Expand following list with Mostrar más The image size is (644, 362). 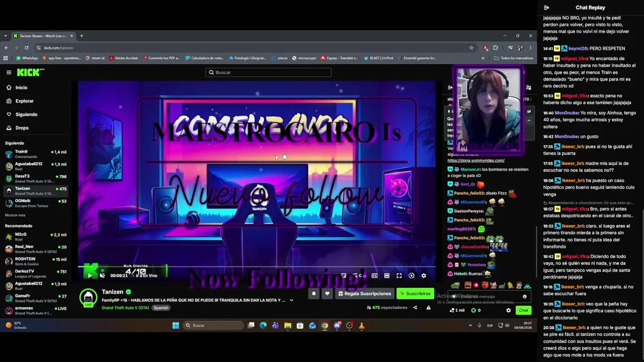(15, 215)
